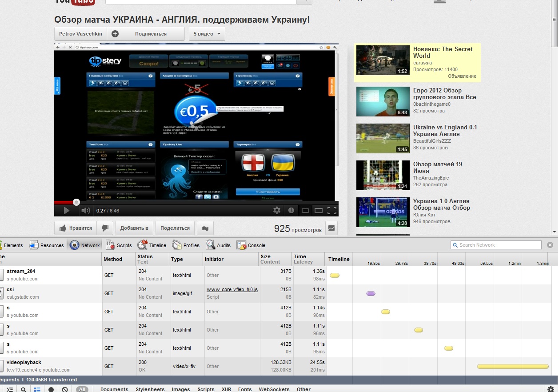559x392 pixels.
Task: Expand the 5 видео dropdown
Action: [207, 34]
